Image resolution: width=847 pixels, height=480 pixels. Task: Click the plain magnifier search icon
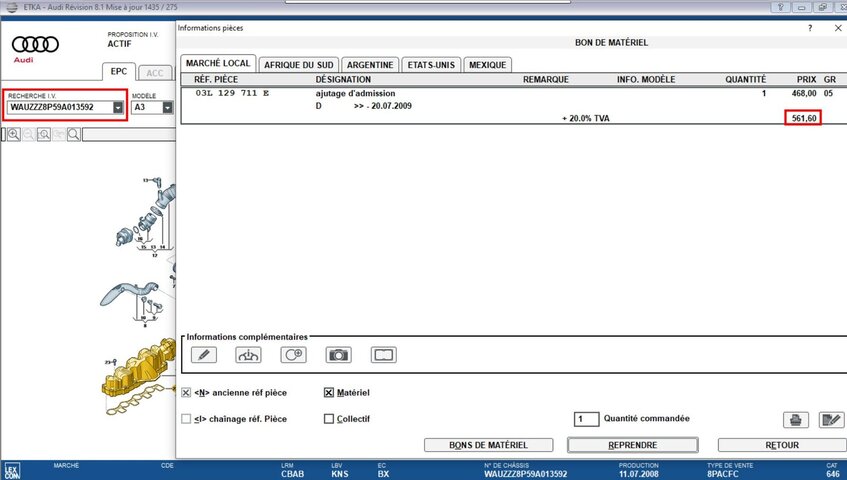point(74,134)
